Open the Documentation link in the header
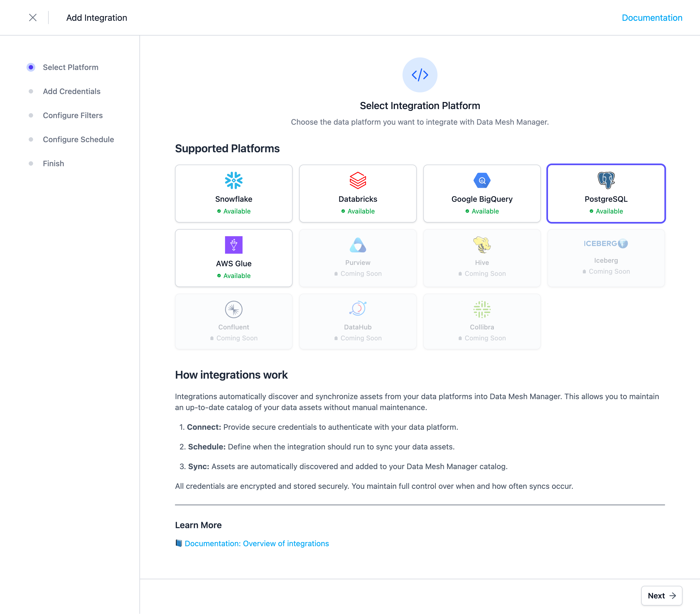Image resolution: width=700 pixels, height=614 pixels. 652,17
